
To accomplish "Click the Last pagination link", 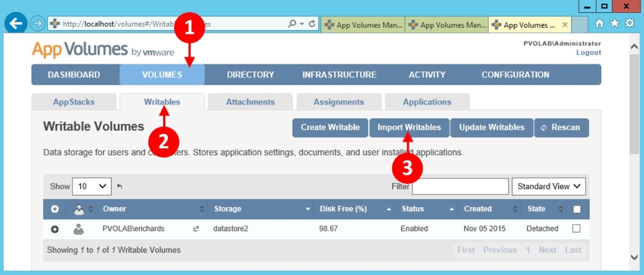I will click(x=573, y=250).
